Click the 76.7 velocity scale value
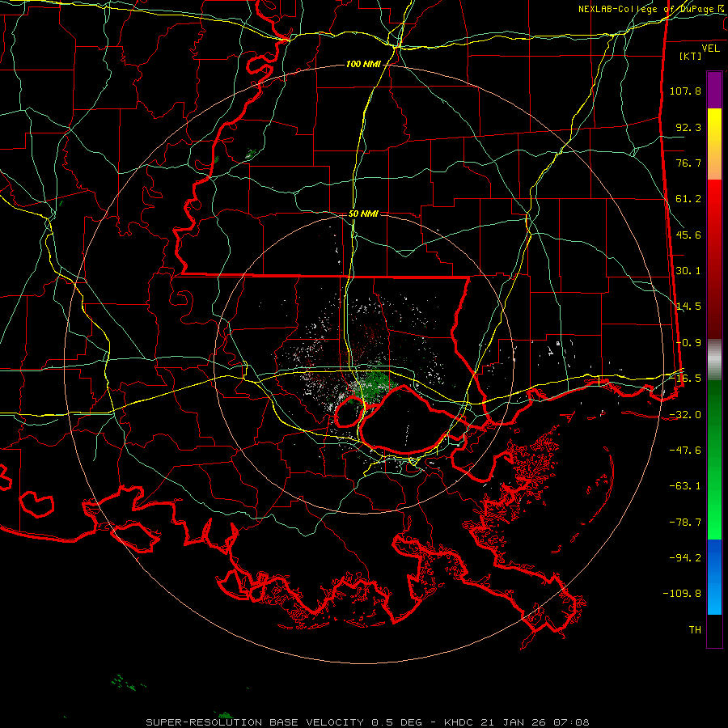 [x=688, y=163]
